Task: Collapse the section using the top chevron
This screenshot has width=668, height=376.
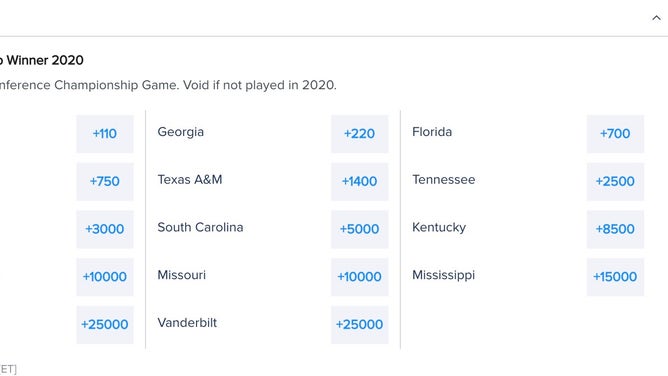Action: tap(656, 18)
